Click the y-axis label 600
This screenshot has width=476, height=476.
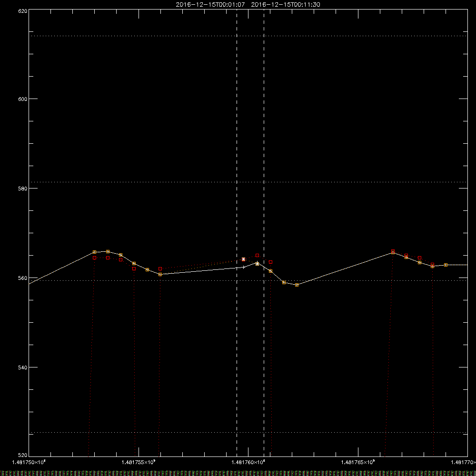[23, 99]
